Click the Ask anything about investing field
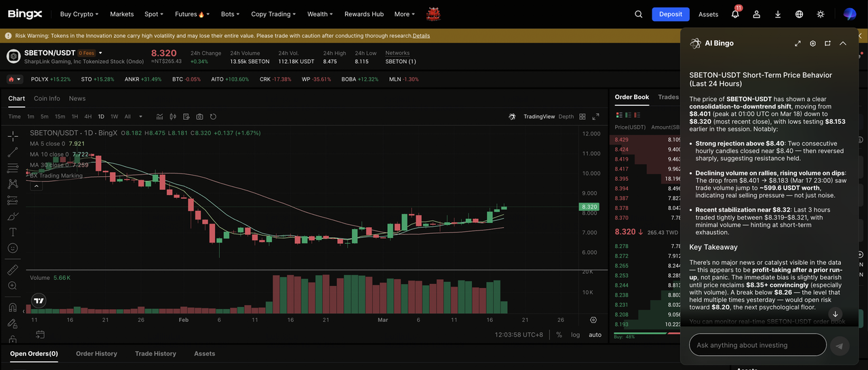 pos(758,345)
